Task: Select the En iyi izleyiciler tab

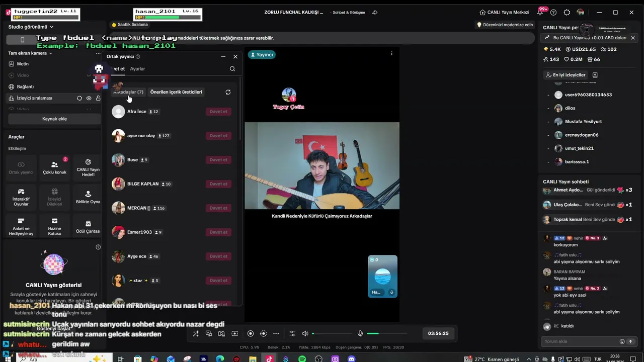Action: (x=566, y=75)
